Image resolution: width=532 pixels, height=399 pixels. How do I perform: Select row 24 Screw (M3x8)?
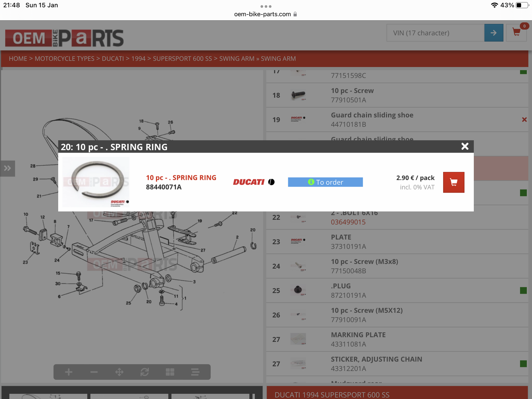pos(397,266)
